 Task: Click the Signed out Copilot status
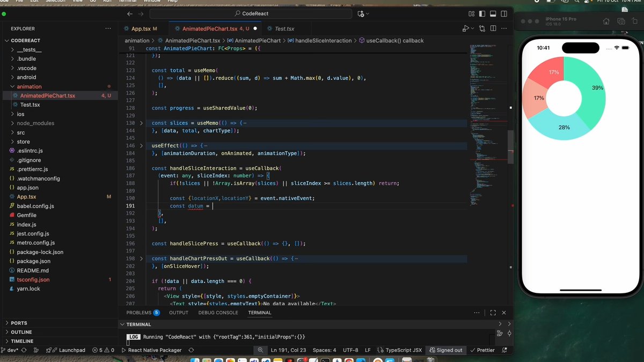coord(445,350)
